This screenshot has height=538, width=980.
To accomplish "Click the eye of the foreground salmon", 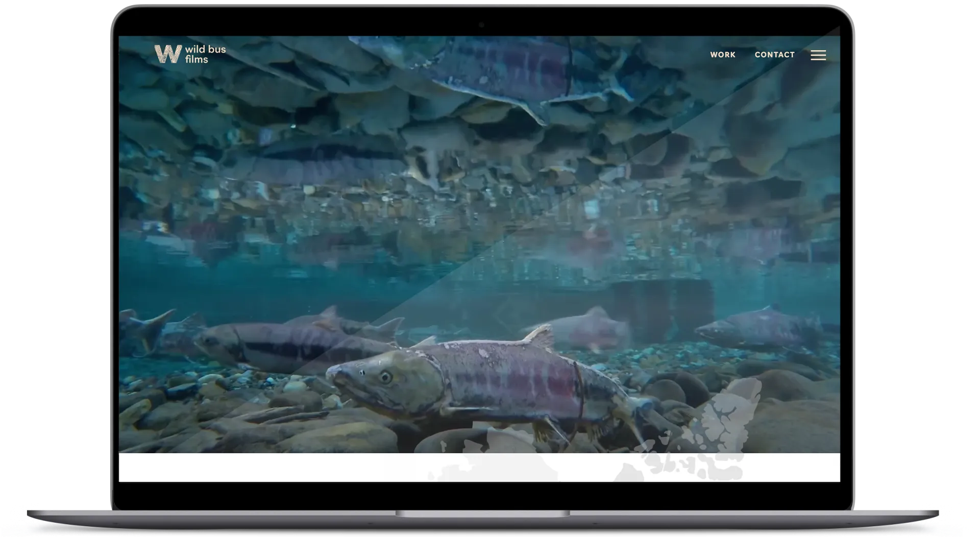I will [386, 377].
